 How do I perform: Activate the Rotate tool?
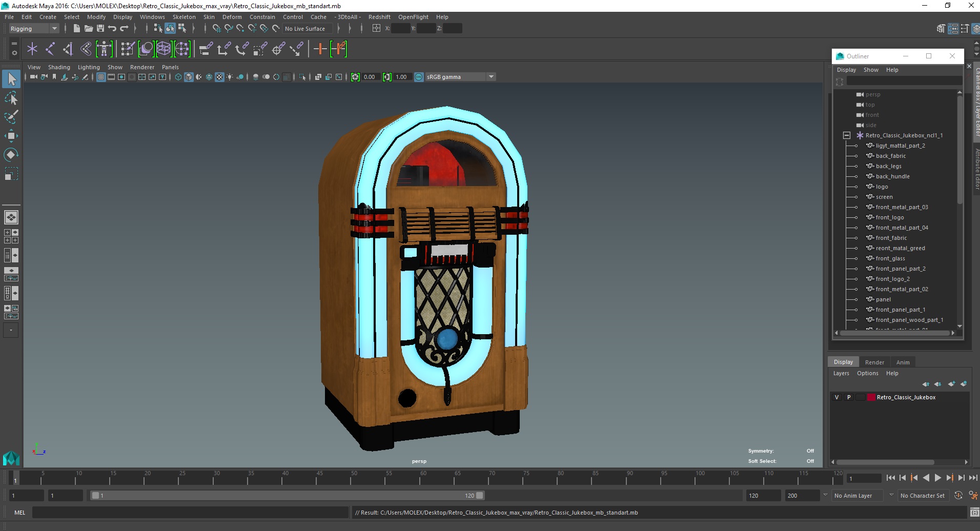[x=11, y=155]
